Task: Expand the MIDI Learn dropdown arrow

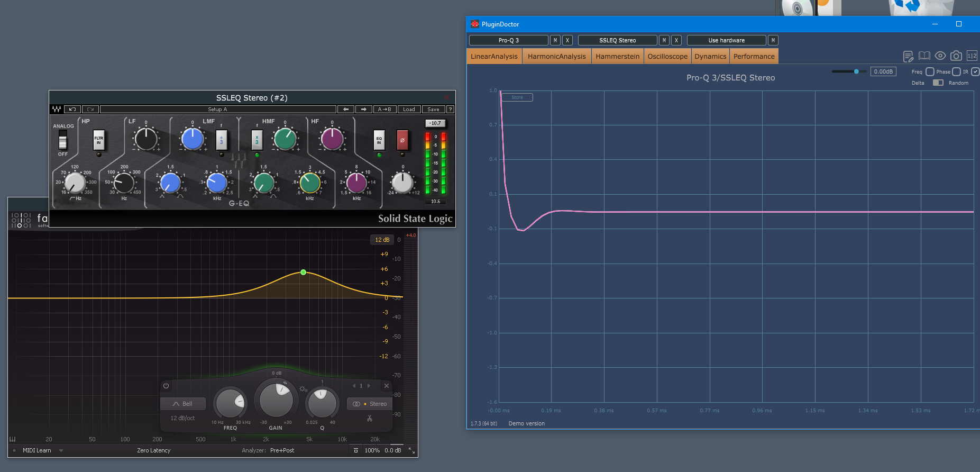Action: (61, 451)
